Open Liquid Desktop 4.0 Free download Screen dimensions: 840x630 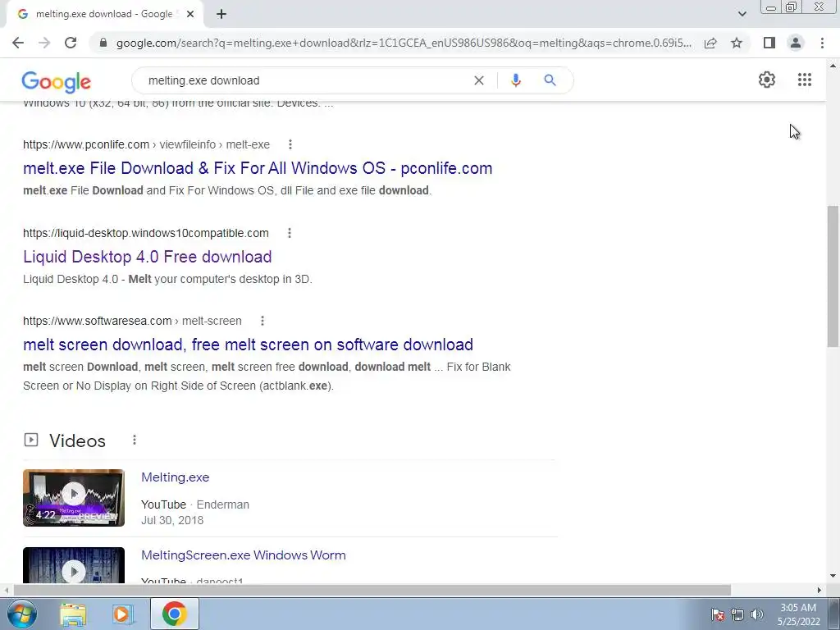pyautogui.click(x=148, y=257)
